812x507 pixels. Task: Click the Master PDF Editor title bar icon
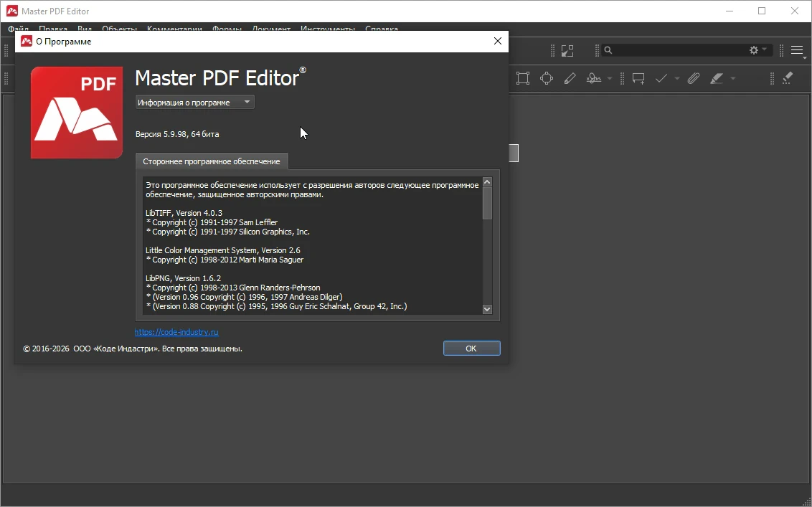click(x=12, y=11)
